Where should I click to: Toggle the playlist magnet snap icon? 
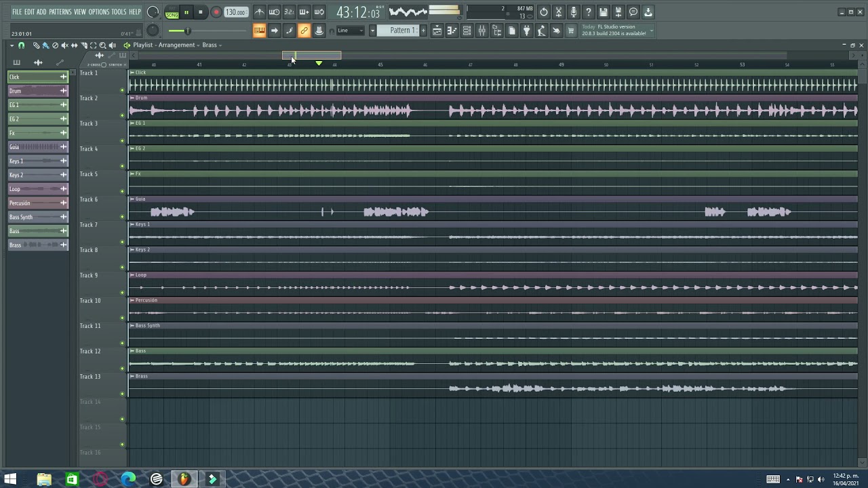click(x=22, y=45)
